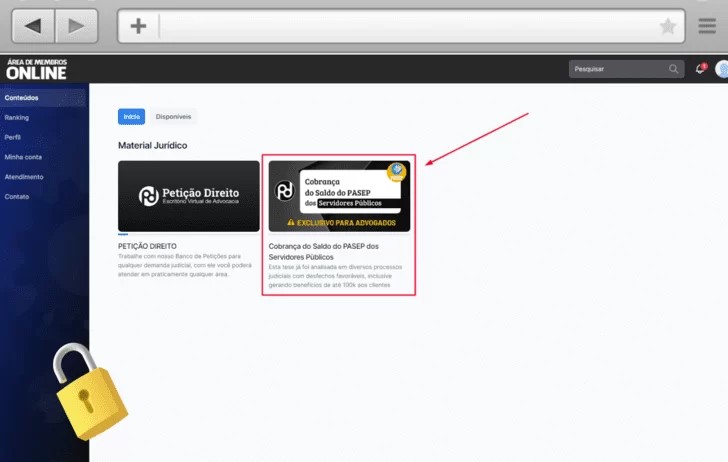Click the Material Jurídico section heading
This screenshot has width=728, height=462.
(152, 145)
